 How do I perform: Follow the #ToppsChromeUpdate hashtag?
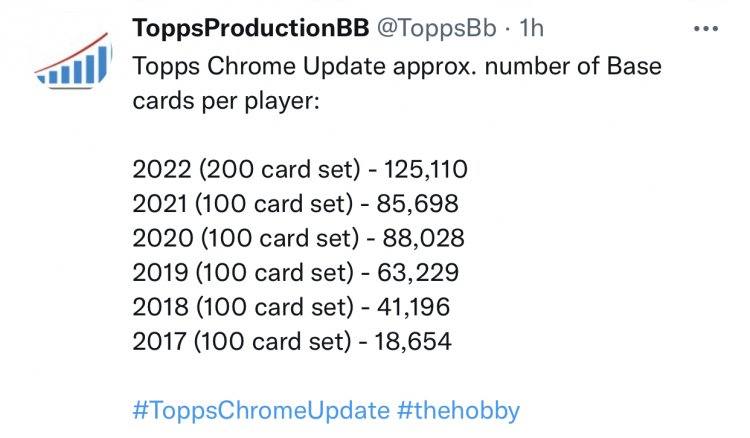point(261,411)
